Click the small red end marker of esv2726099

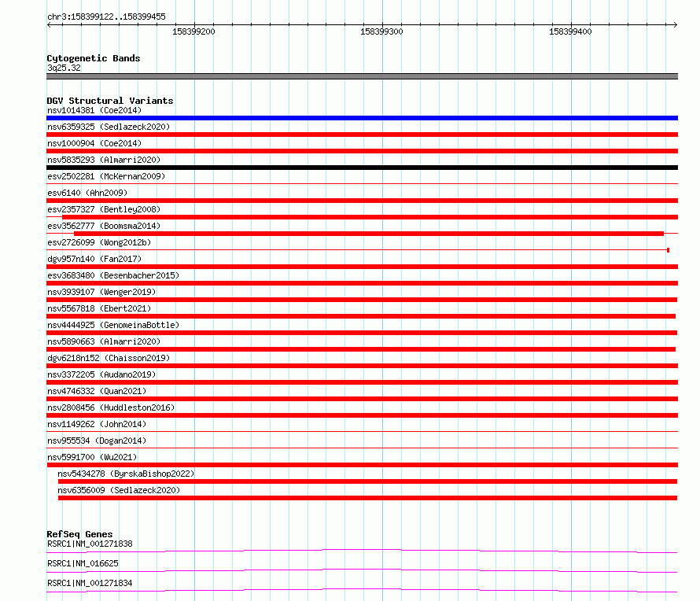point(668,250)
